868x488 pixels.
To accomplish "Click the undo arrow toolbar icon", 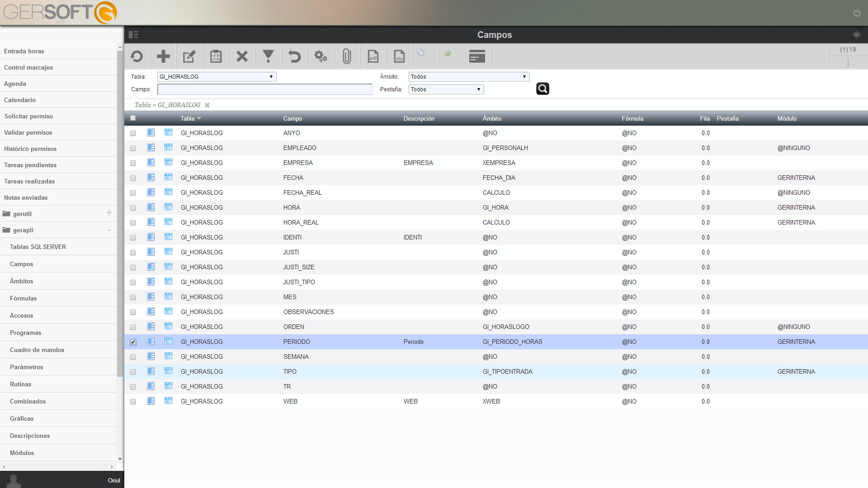I will pos(294,56).
